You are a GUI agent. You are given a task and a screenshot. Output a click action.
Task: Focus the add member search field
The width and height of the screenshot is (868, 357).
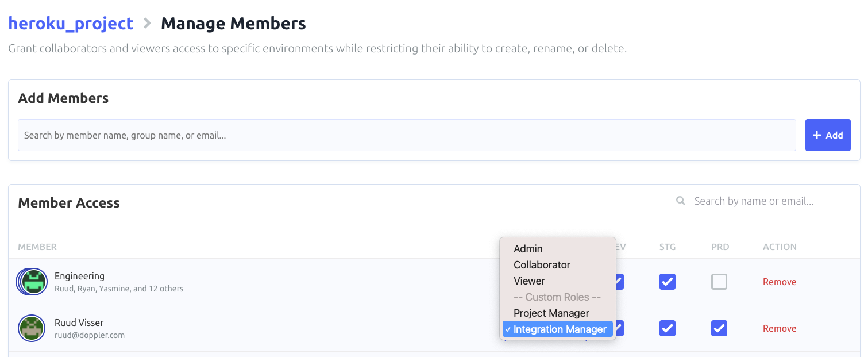pos(407,135)
